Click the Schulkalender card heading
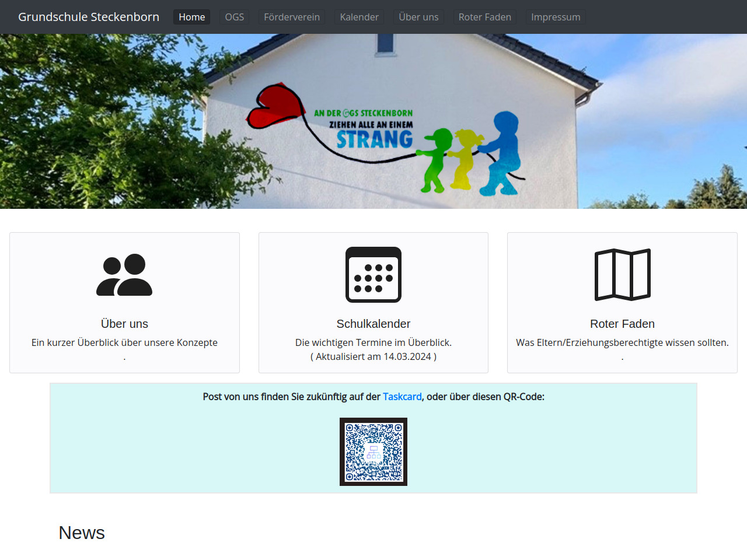Viewport: 747px width, 560px height. click(373, 324)
